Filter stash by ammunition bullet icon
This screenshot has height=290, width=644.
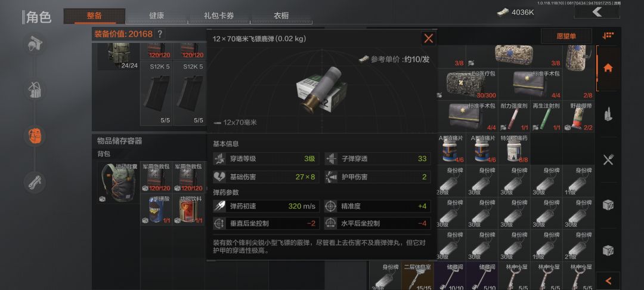point(608,114)
